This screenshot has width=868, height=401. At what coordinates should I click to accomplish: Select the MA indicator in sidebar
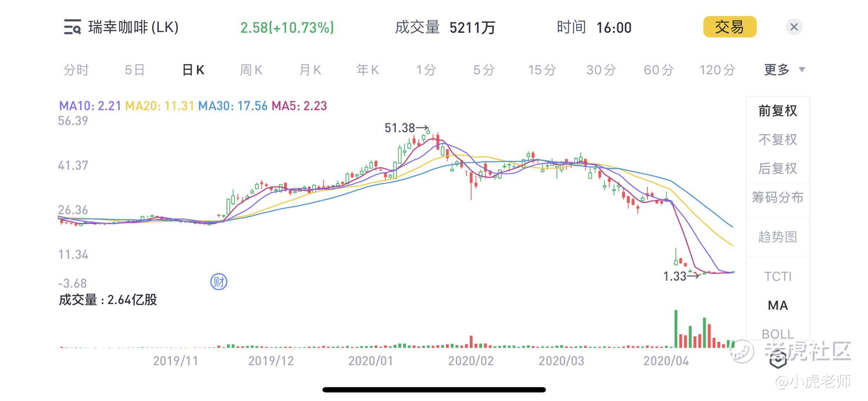(x=778, y=306)
